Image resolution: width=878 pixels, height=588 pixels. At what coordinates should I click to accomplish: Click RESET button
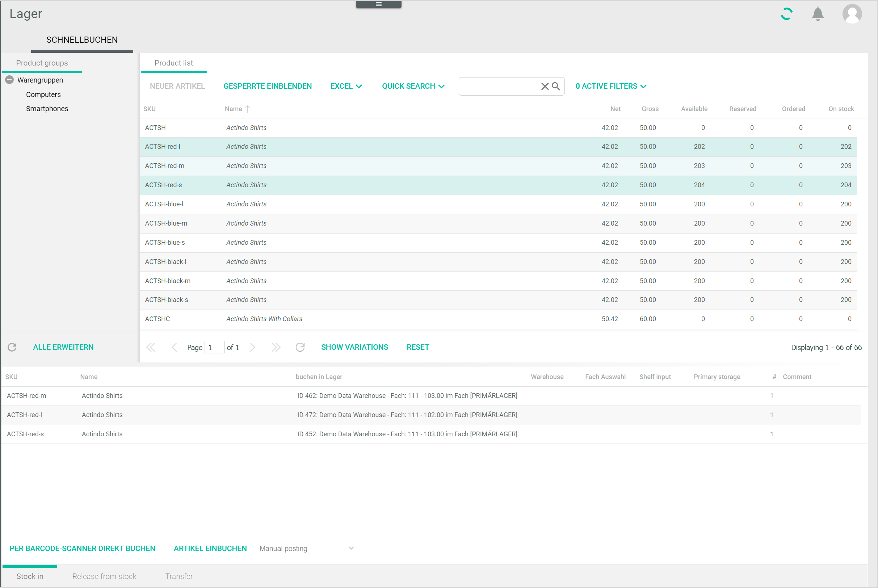pyautogui.click(x=418, y=347)
